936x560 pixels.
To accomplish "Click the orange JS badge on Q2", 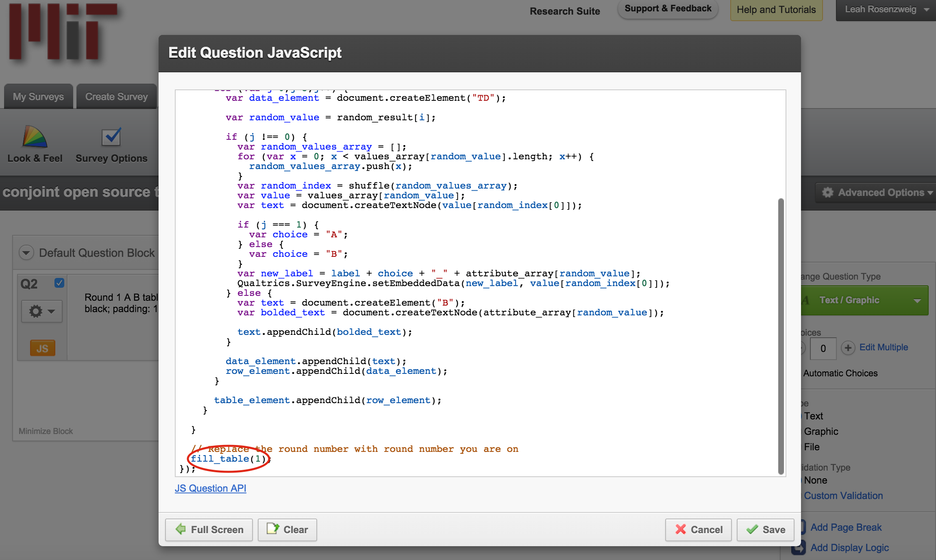I will 42,348.
